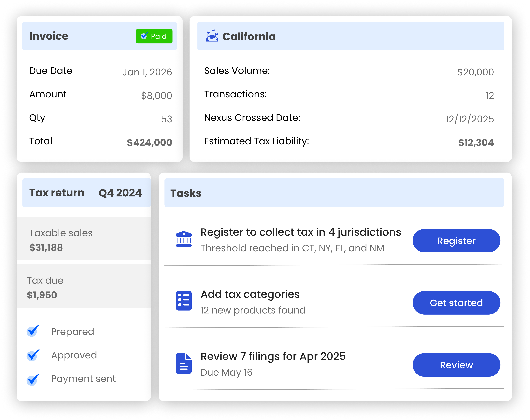This screenshot has width=530, height=420.
Task: Click the green Paid status badge
Action: tap(154, 36)
